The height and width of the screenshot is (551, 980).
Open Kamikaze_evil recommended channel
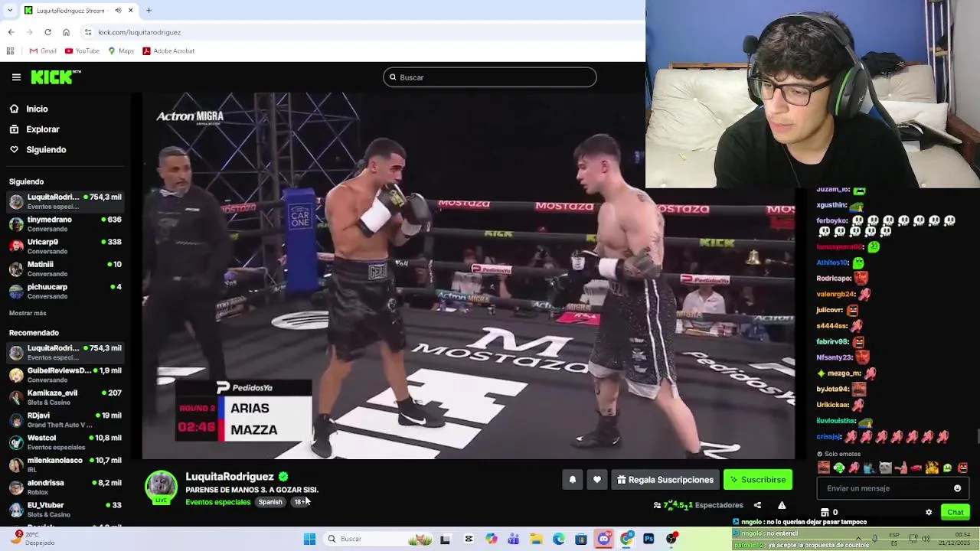tap(66, 397)
